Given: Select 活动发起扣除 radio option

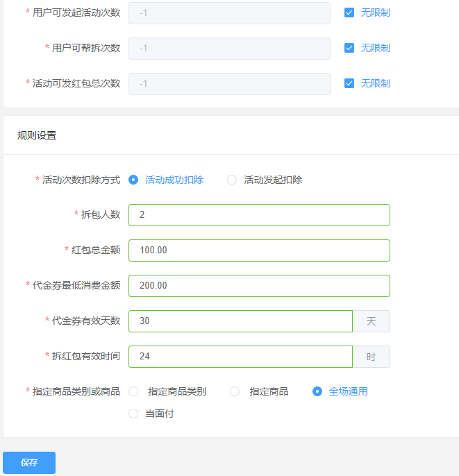Looking at the screenshot, I should 232,180.
